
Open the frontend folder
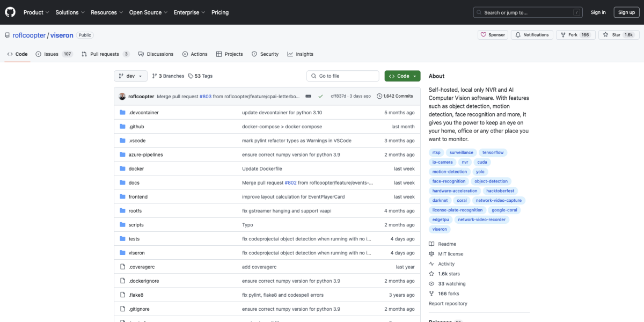click(138, 197)
